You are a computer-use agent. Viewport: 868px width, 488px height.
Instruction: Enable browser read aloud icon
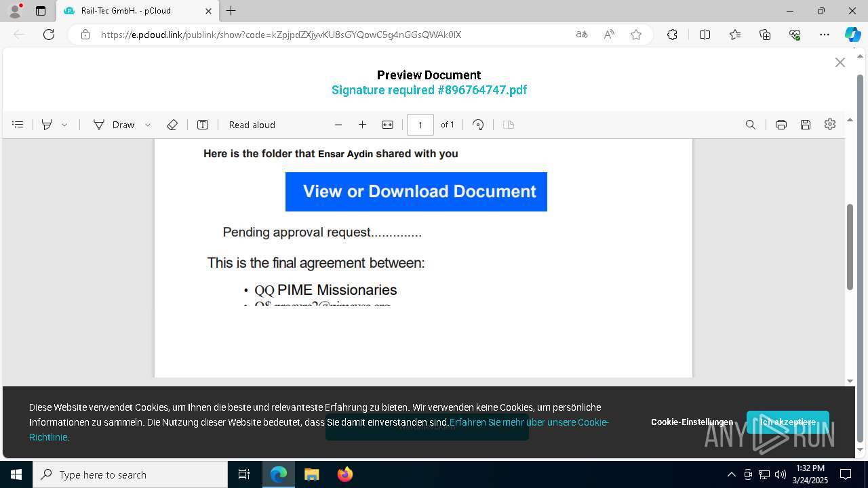(609, 35)
